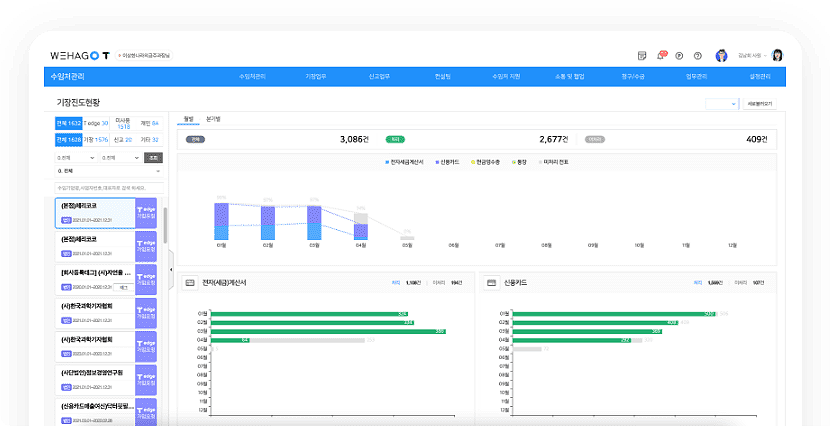Toggle the 신용카드 legend item
The image size is (830, 426).
pyautogui.click(x=447, y=162)
